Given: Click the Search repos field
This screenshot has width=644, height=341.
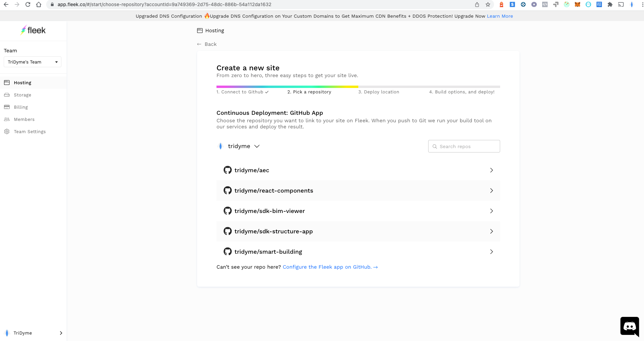Looking at the screenshot, I should click(464, 146).
